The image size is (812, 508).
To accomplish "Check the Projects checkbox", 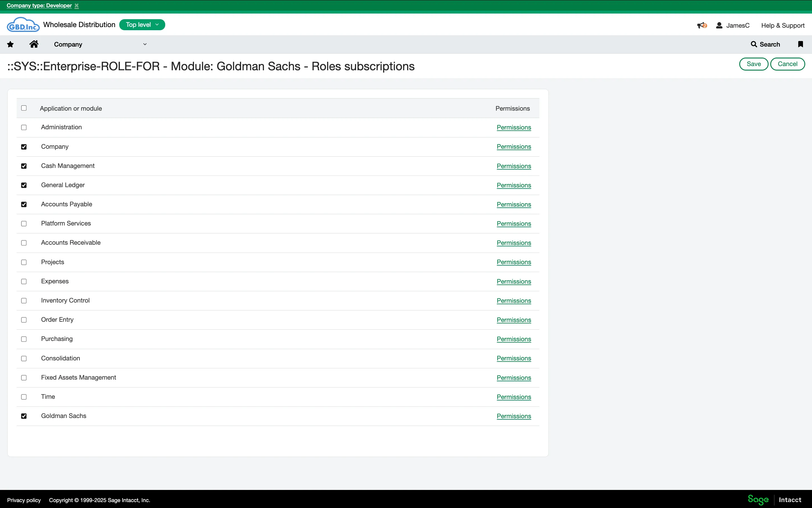I will (24, 262).
